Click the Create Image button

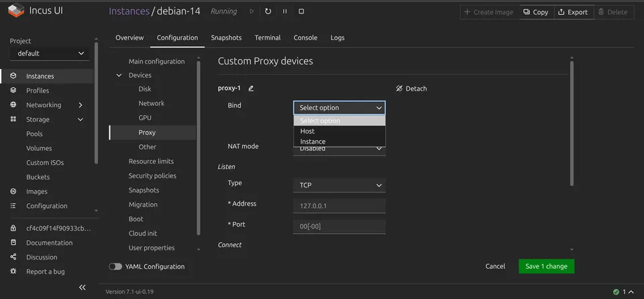pos(489,12)
